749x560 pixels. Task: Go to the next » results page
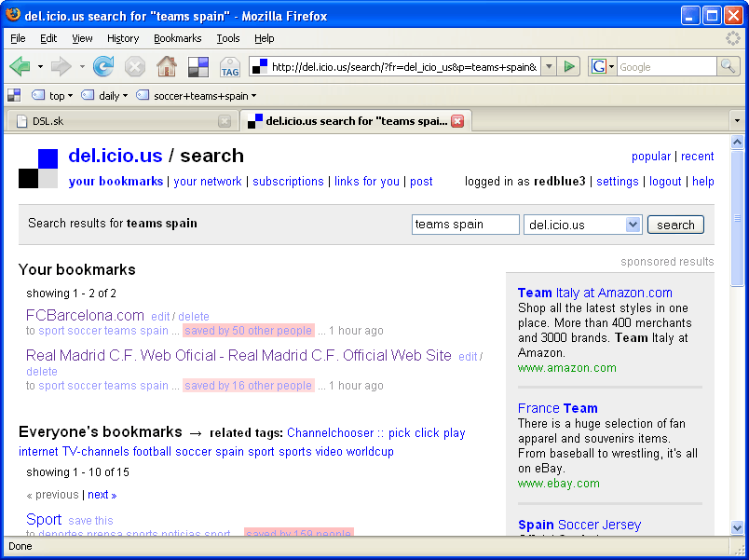click(102, 495)
